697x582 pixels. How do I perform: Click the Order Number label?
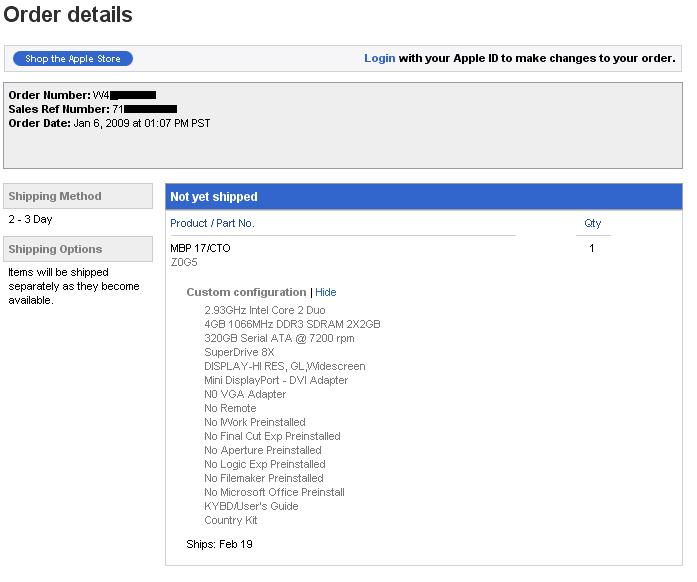pyautogui.click(x=49, y=95)
